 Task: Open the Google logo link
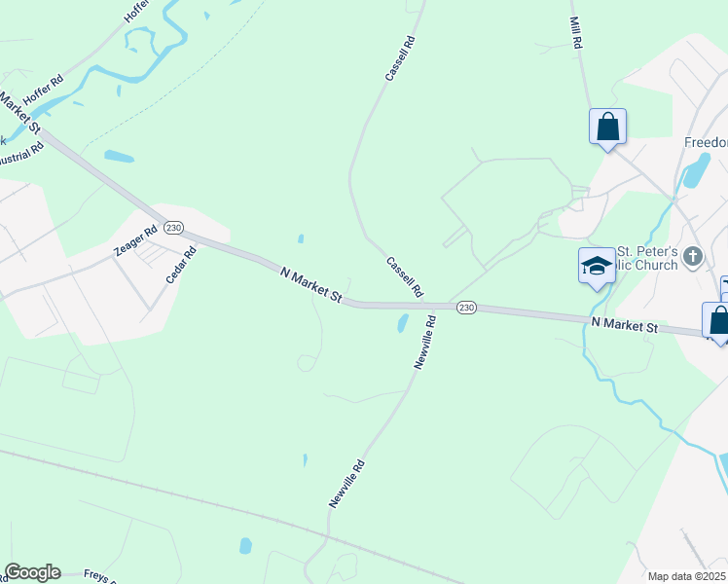point(32,572)
